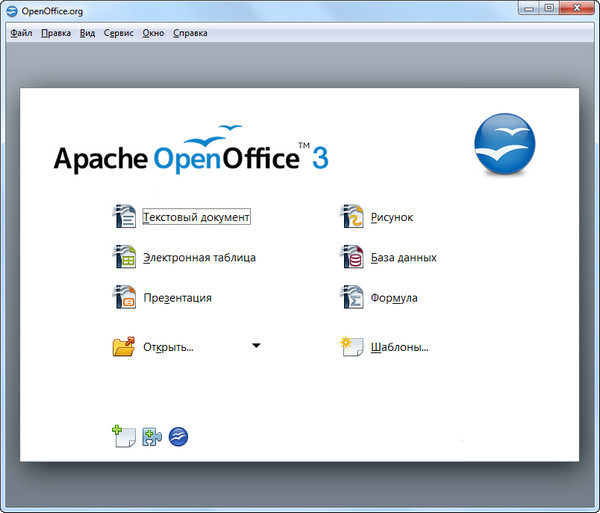600x513 pixels.
Task: Click the puzzle piece extensions icon
Action: coord(152,436)
